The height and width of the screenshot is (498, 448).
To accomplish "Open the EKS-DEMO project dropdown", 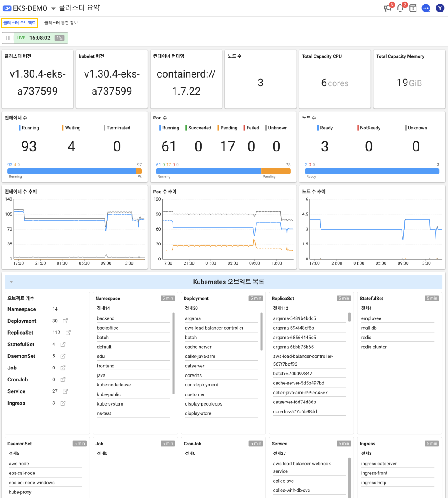I will pyautogui.click(x=54, y=9).
